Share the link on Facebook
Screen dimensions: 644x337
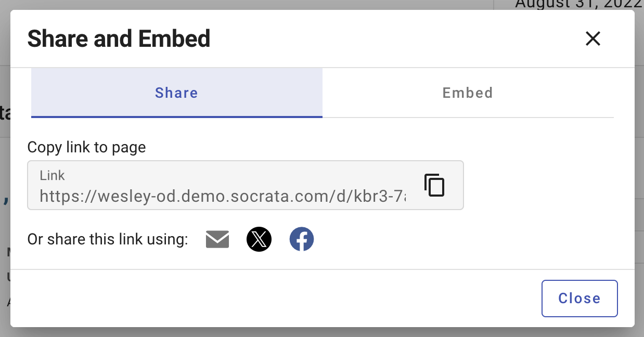click(302, 240)
